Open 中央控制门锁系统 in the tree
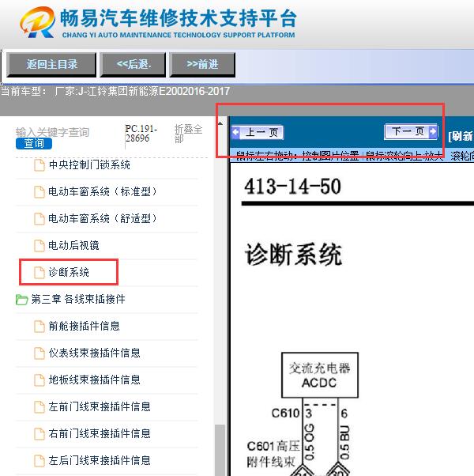Viewport: 474px width, 476px height. [89, 164]
